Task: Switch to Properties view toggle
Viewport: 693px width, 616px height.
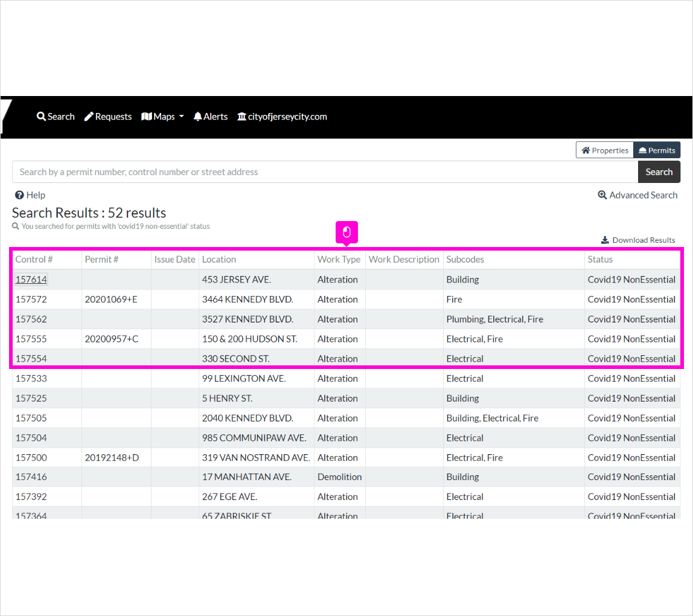Action: pyautogui.click(x=604, y=150)
